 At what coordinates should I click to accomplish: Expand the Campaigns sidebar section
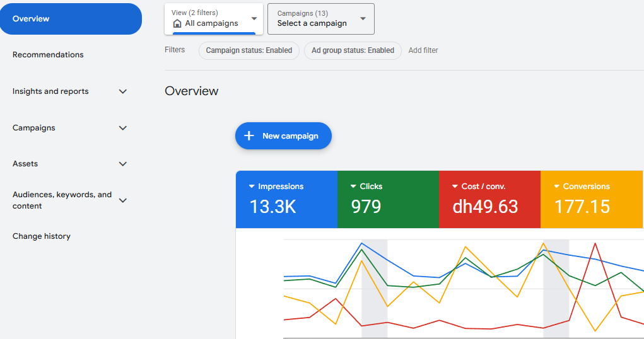(x=123, y=128)
